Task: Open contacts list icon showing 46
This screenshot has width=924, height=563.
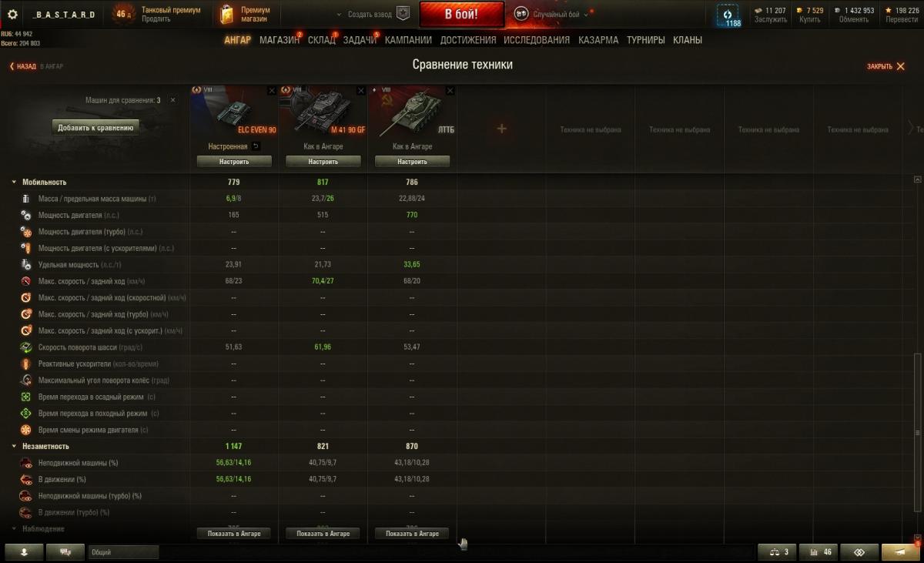Action: point(817,551)
